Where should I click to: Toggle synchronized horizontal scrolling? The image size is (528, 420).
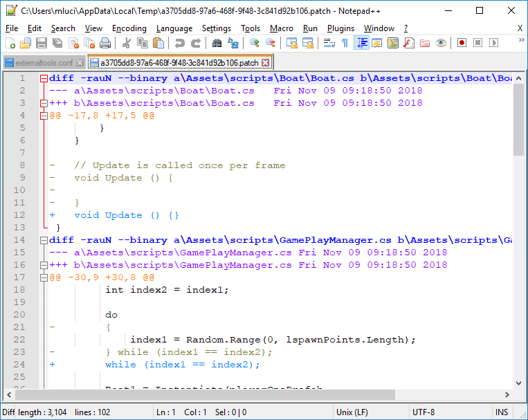(x=307, y=43)
